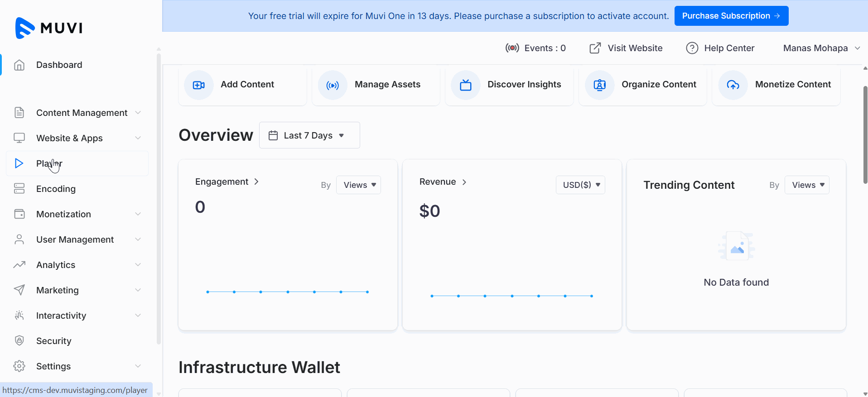Viewport: 868px width, 397px height.
Task: Open Manas Mohapa account menu
Action: pyautogui.click(x=821, y=48)
